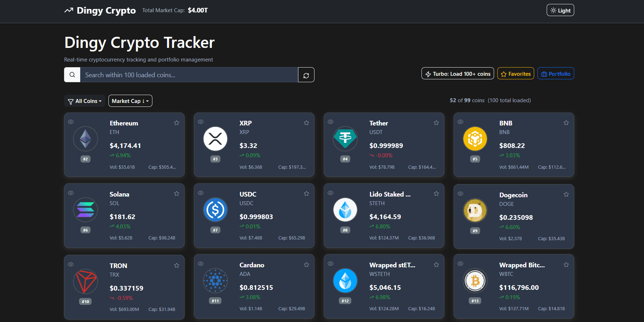Select the Turbo Load 100+ coins lightning icon
Screen dimensions: 644x322
tap(428, 74)
